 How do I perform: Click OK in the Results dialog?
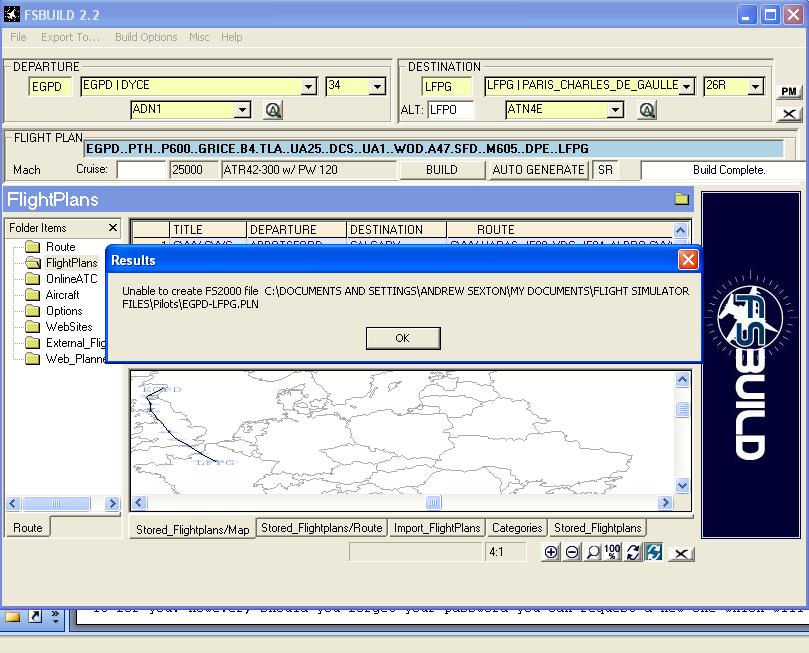pyautogui.click(x=403, y=338)
